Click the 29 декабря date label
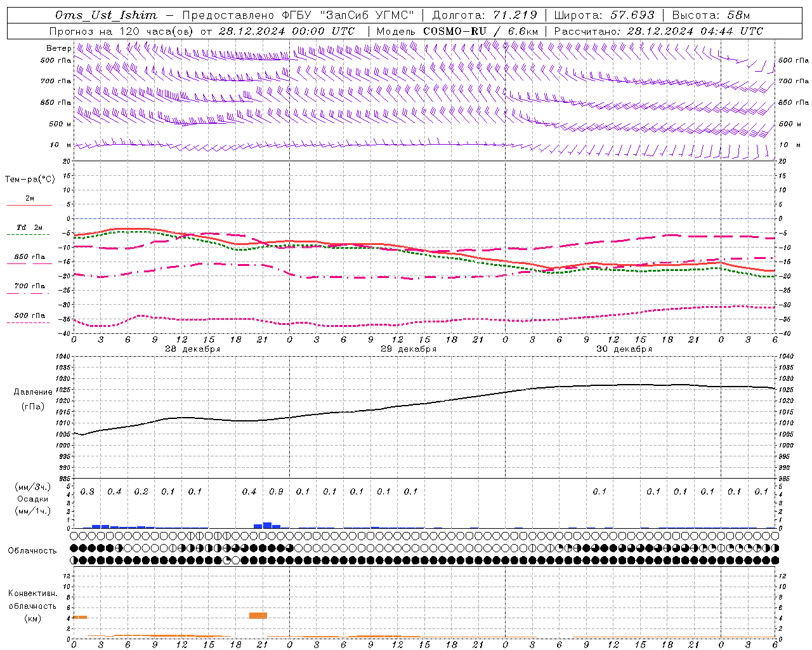 tap(408, 349)
